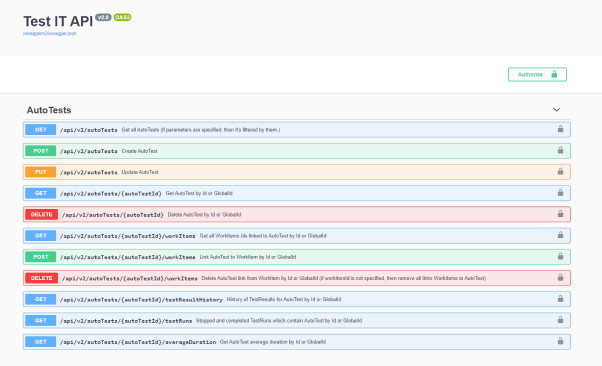Click path /api/v2/autoTests in PUT row
Image resolution: width=602 pixels, height=366 pixels.
[x=89, y=172]
